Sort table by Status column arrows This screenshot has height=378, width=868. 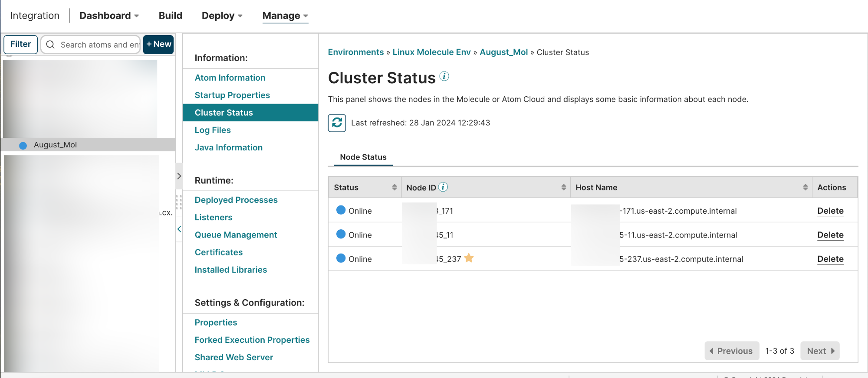point(394,187)
